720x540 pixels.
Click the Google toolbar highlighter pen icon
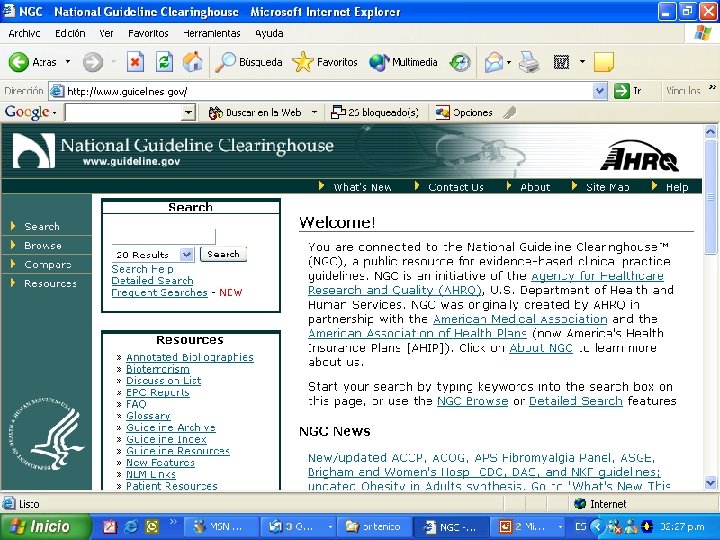[510, 112]
